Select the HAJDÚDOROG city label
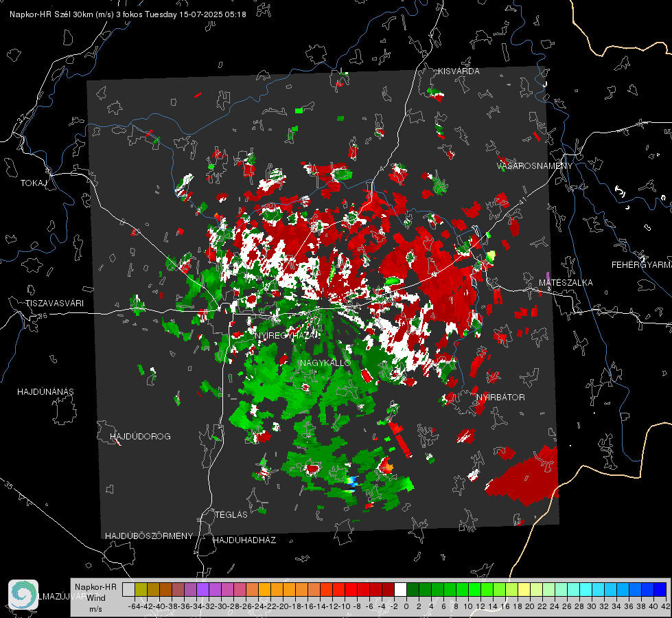The width and height of the screenshot is (672, 618). tap(140, 436)
